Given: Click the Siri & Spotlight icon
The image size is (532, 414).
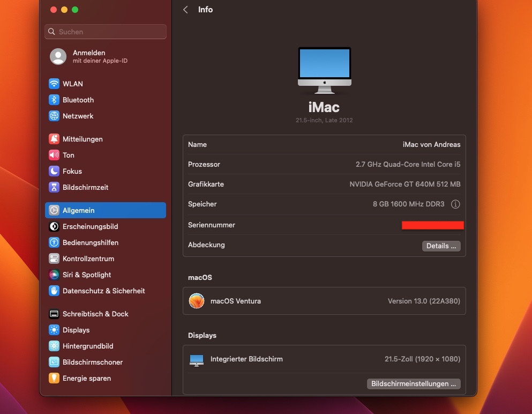Looking at the screenshot, I should point(54,275).
